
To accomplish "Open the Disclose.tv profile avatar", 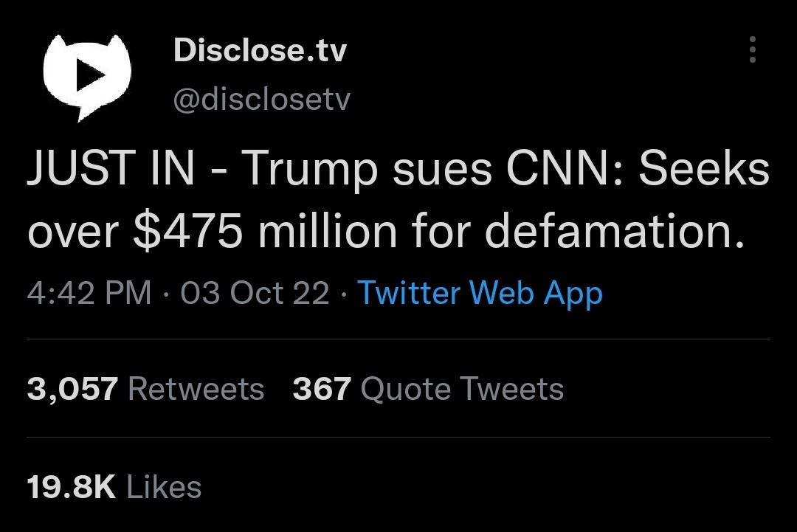I will pyautogui.click(x=87, y=75).
